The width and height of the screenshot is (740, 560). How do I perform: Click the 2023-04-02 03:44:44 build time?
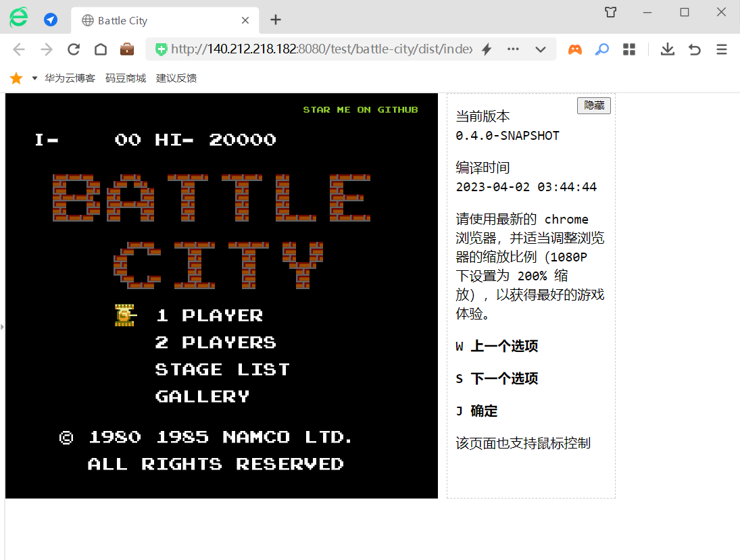point(526,187)
